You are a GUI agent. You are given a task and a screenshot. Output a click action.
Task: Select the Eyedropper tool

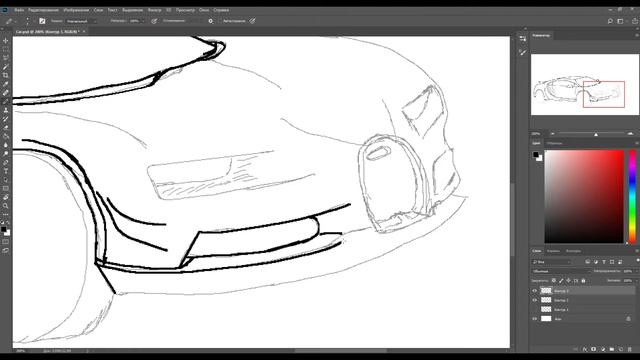pyautogui.click(x=5, y=84)
